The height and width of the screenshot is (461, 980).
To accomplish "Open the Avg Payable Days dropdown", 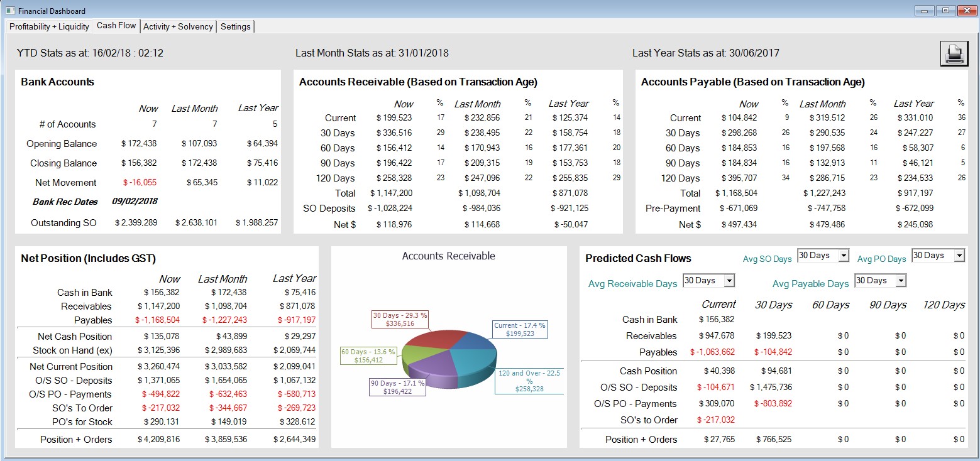I will (x=900, y=281).
